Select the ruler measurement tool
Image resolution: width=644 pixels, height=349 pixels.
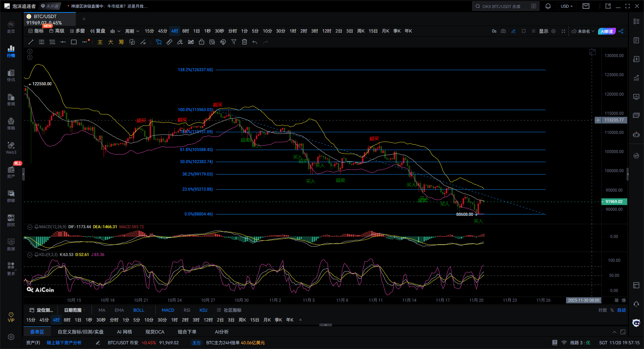point(169,42)
